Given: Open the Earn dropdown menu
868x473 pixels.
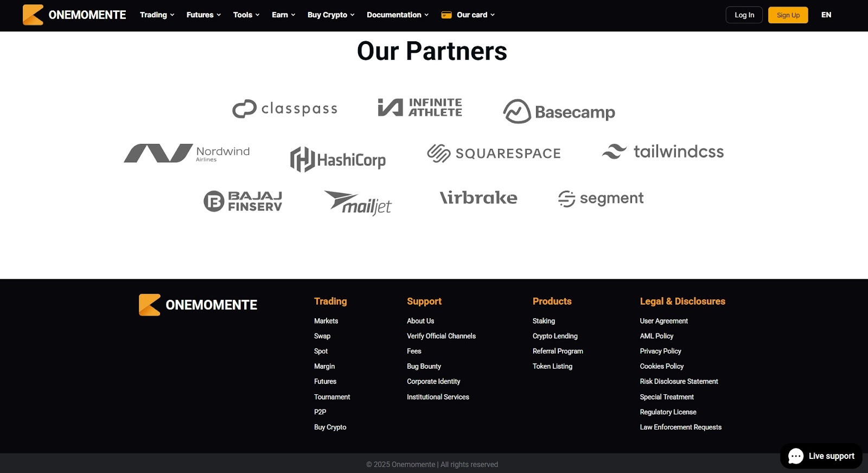Looking at the screenshot, I should point(284,15).
